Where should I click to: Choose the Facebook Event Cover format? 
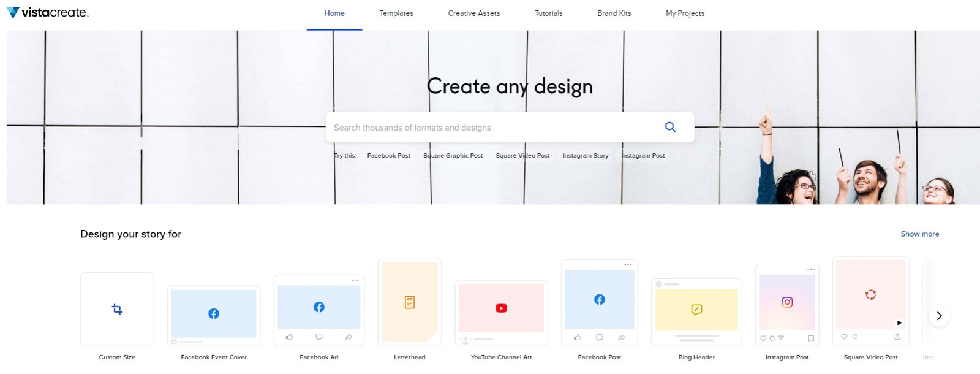(213, 314)
